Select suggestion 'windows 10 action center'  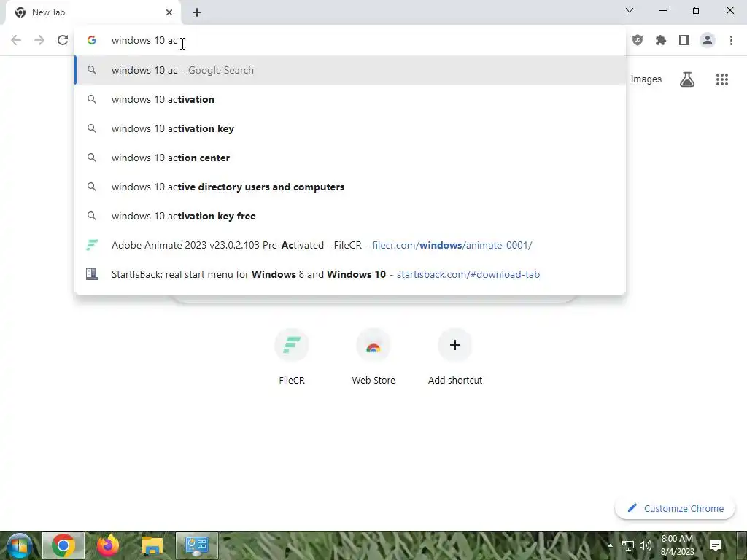click(x=350, y=157)
